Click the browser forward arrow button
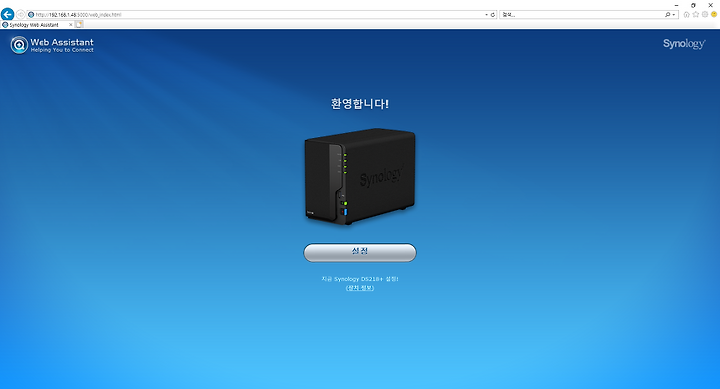720x389 pixels. (x=21, y=15)
